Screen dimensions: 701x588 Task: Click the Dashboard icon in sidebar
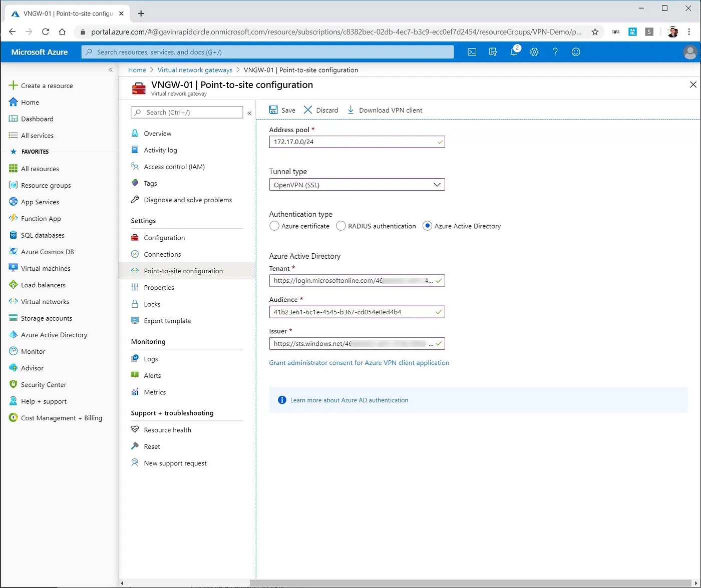[x=14, y=119]
